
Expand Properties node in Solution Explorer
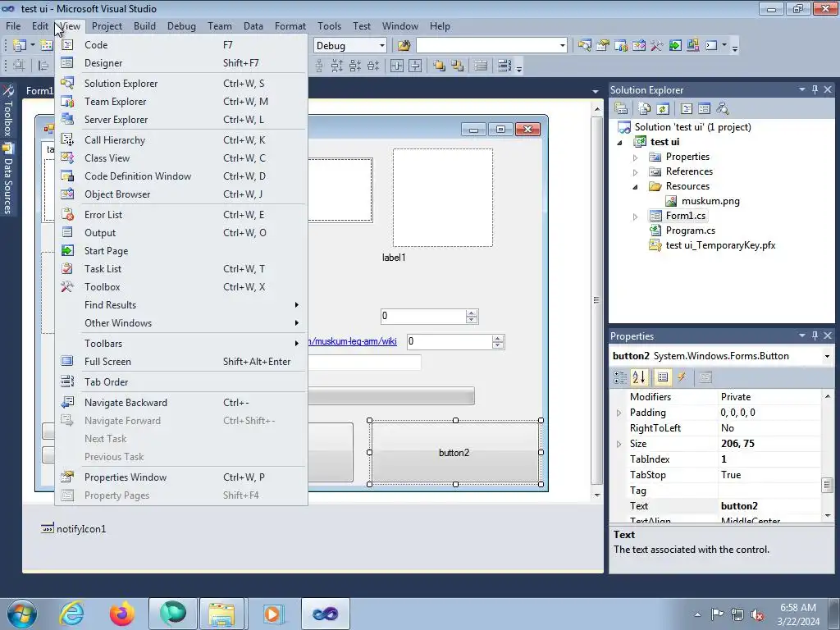tap(636, 157)
